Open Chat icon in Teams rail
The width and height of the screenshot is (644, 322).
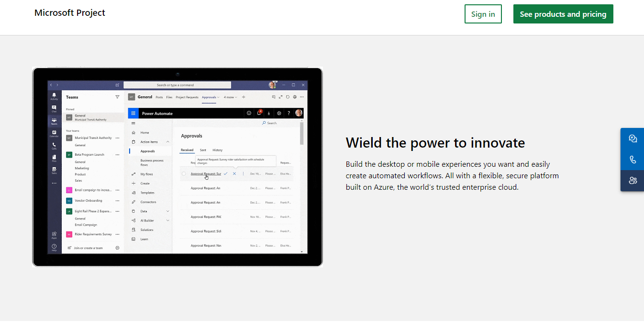pyautogui.click(x=54, y=108)
